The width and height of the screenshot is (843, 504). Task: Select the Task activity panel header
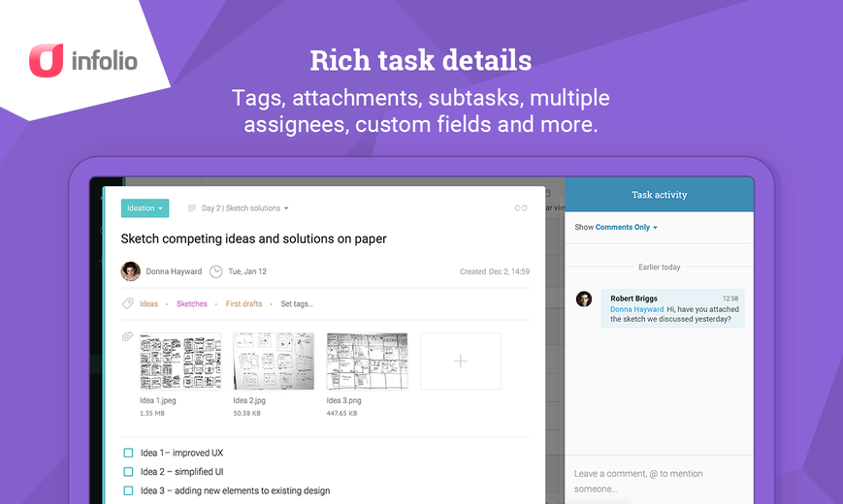pos(659,195)
